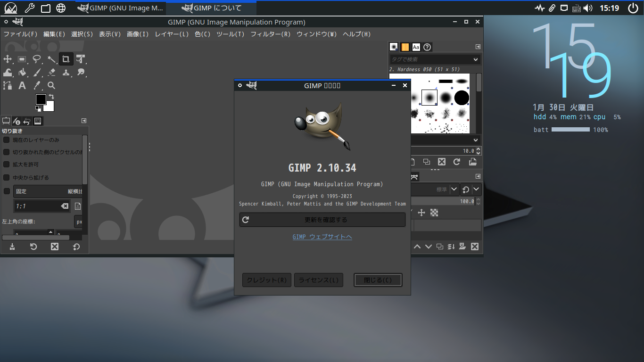Screen dimensions: 644x362
Task: Click the クレジット(R) button
Action: pos(267,280)
